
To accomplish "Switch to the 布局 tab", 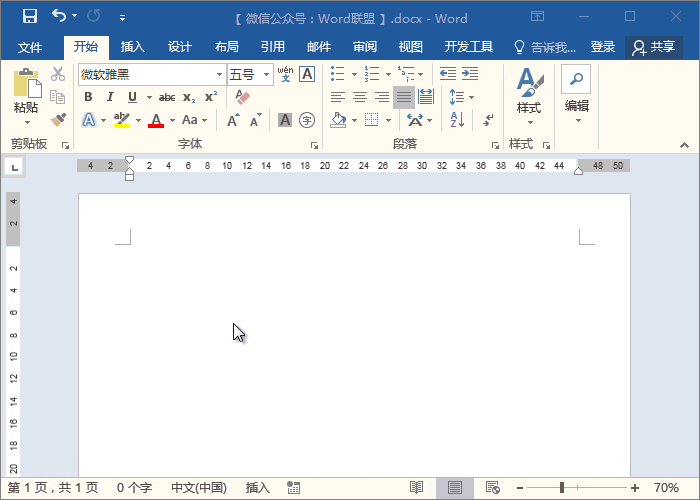I will pyautogui.click(x=226, y=46).
